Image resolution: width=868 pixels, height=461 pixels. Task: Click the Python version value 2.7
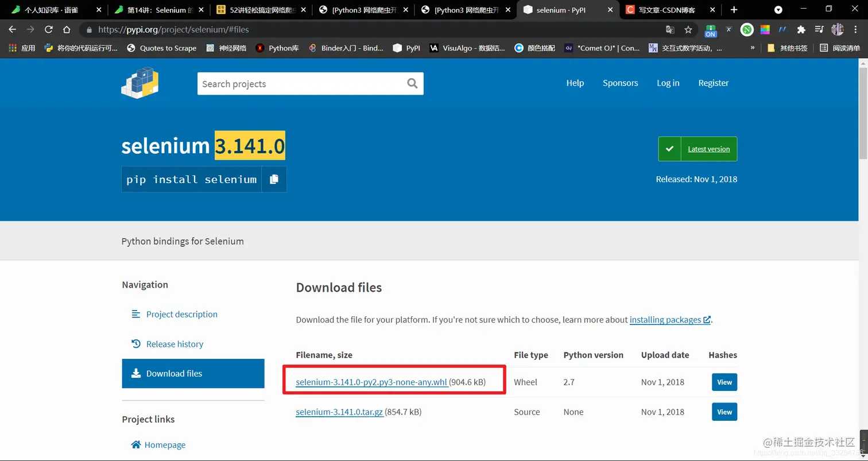click(569, 382)
